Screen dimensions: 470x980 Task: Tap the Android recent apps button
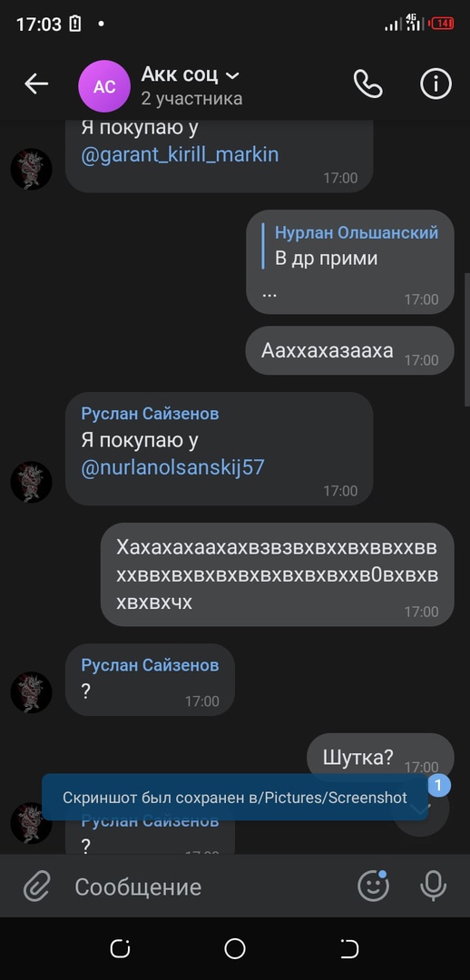pyautogui.click(x=120, y=949)
